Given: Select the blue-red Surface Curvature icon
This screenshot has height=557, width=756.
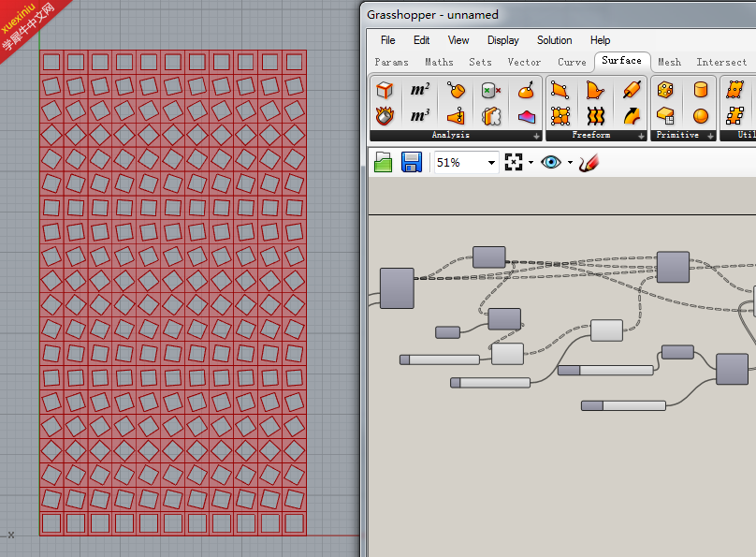Looking at the screenshot, I should (x=526, y=116).
